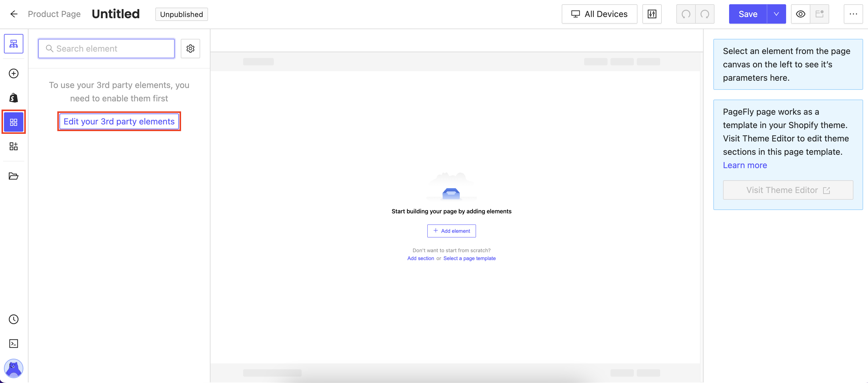
Task: Click the PageFly bear avatar icon
Action: point(13,368)
